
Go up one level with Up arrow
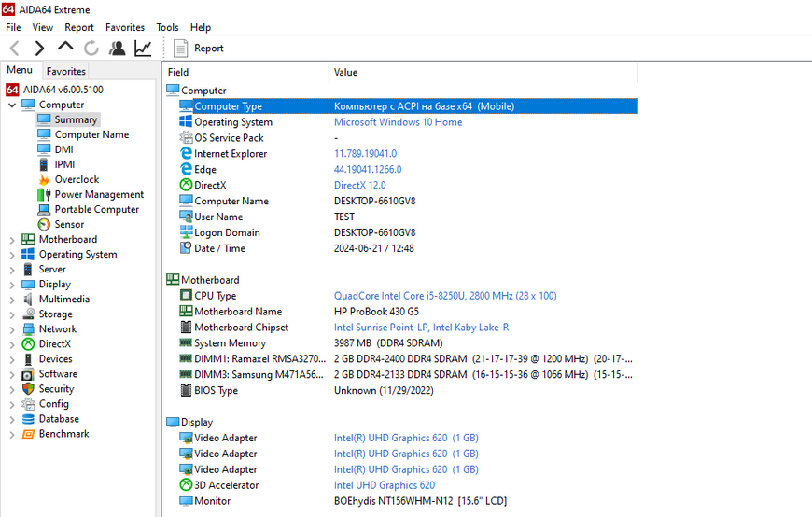click(65, 47)
